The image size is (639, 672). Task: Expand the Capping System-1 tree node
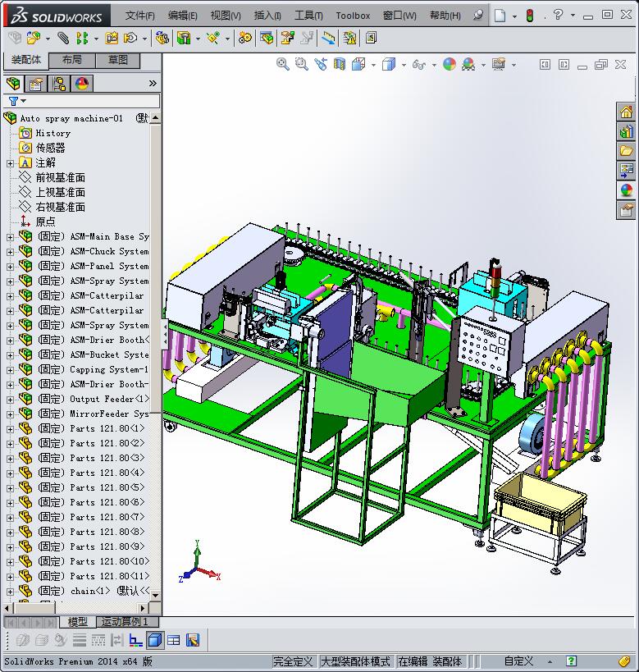click(10, 370)
